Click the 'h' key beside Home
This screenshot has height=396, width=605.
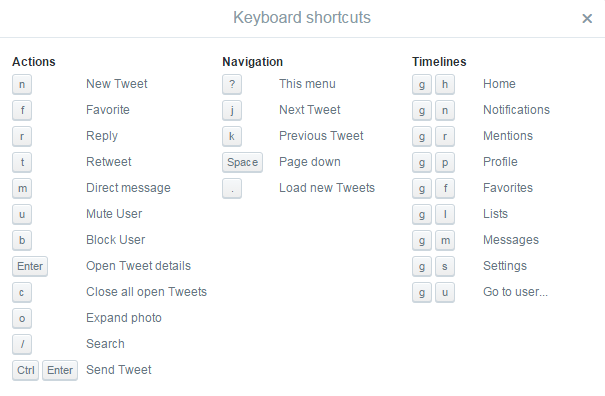445,84
